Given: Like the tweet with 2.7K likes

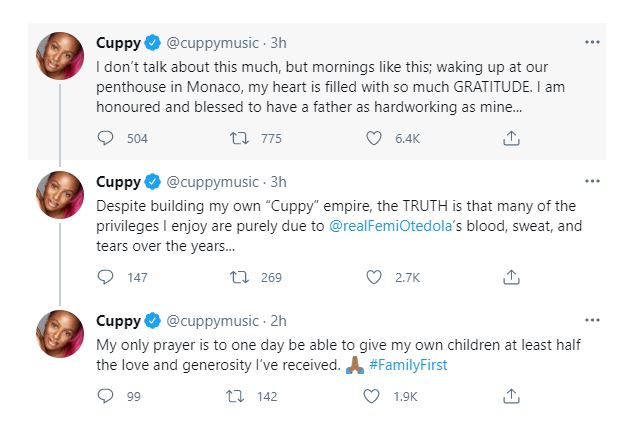Looking at the screenshot, I should tap(376, 277).
